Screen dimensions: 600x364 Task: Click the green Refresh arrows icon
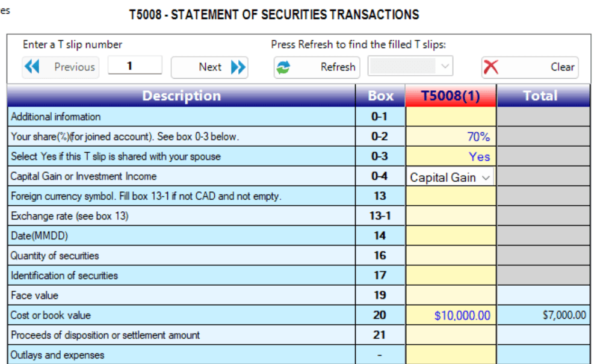pos(283,67)
